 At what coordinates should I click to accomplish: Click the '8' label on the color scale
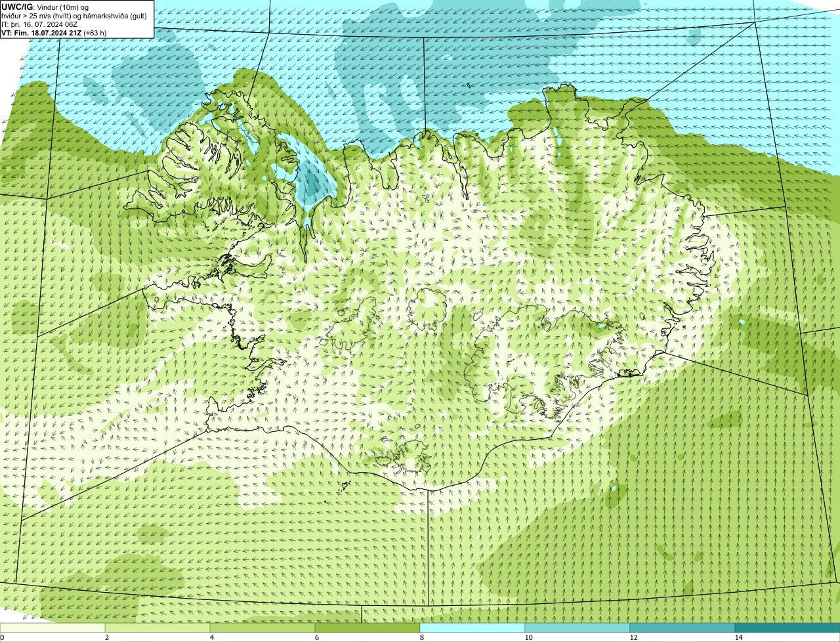421,637
